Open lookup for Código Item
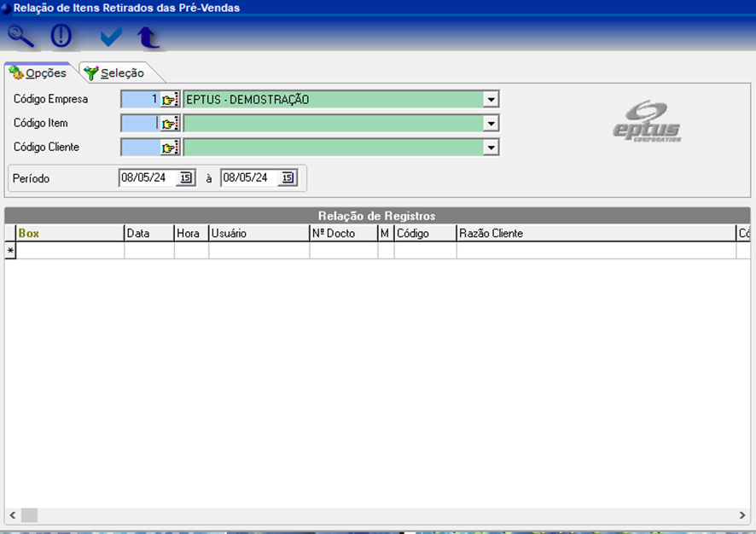Screen dimensions: 756x534 [170, 124]
